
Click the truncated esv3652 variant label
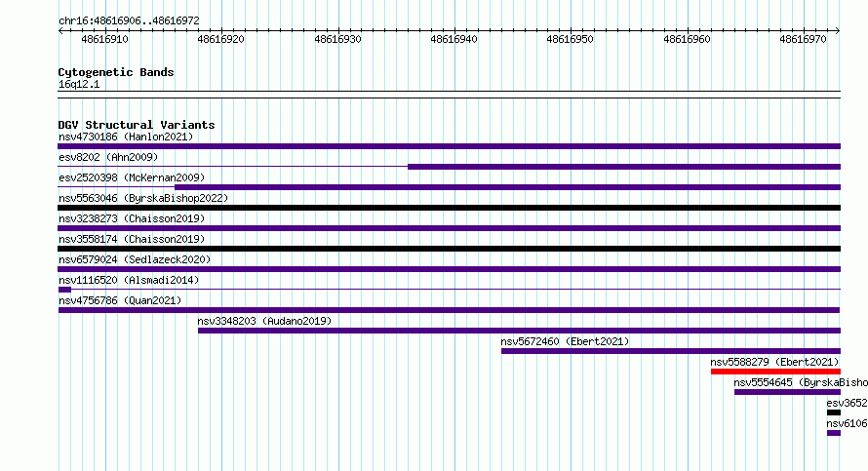click(847, 403)
